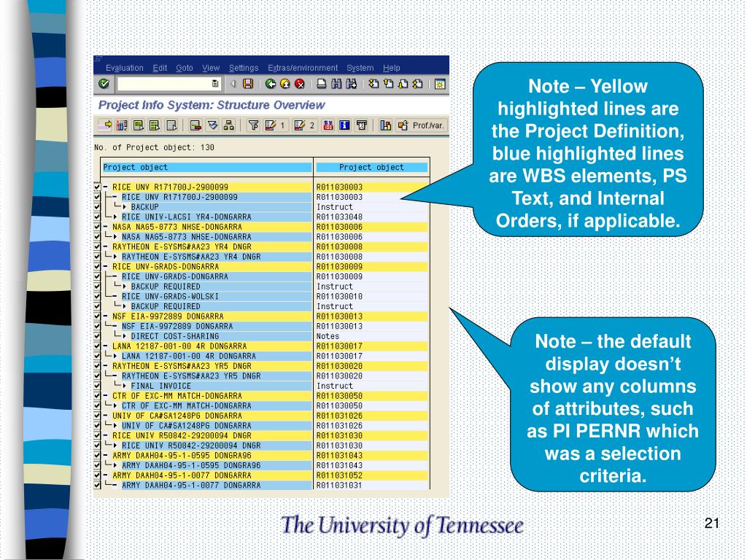Collapse the yellow NASA NAG5-8773 NHSE-DONGARRA node

[106, 227]
